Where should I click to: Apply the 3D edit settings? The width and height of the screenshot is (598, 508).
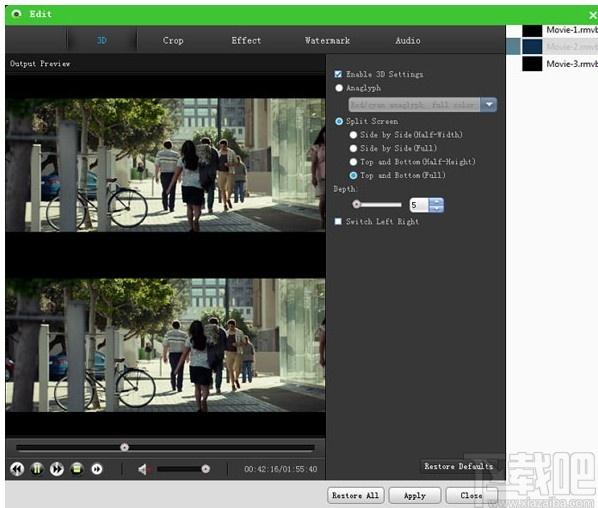(415, 495)
